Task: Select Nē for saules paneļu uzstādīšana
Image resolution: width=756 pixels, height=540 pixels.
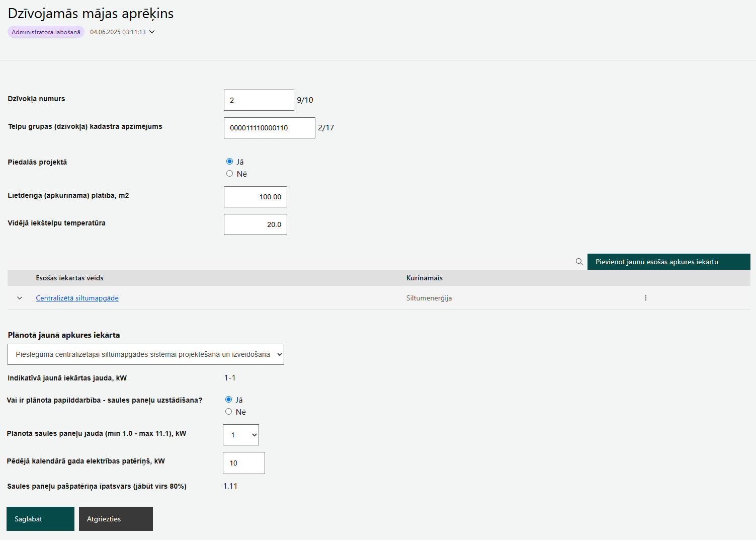Action: 228,412
